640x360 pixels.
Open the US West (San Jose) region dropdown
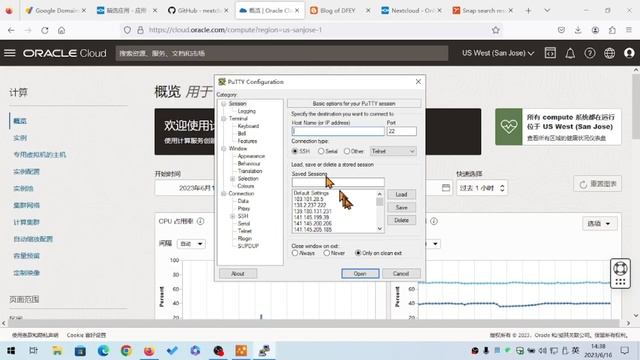(498, 53)
